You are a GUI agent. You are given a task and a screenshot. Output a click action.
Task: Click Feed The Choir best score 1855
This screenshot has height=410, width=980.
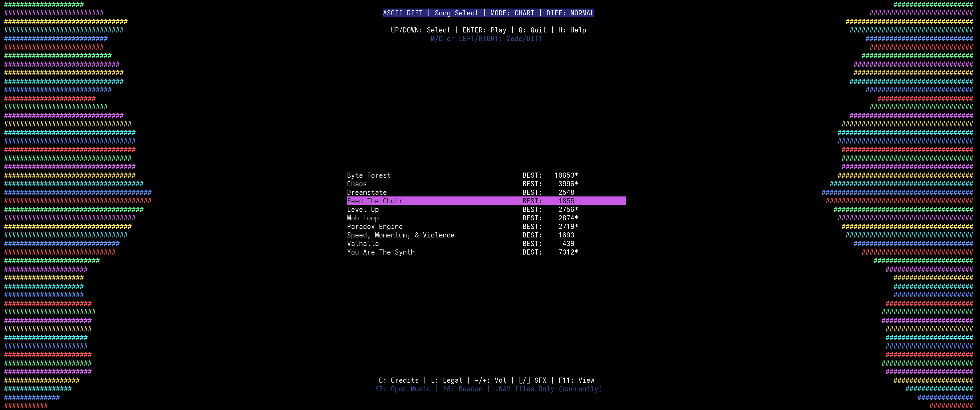coord(566,201)
